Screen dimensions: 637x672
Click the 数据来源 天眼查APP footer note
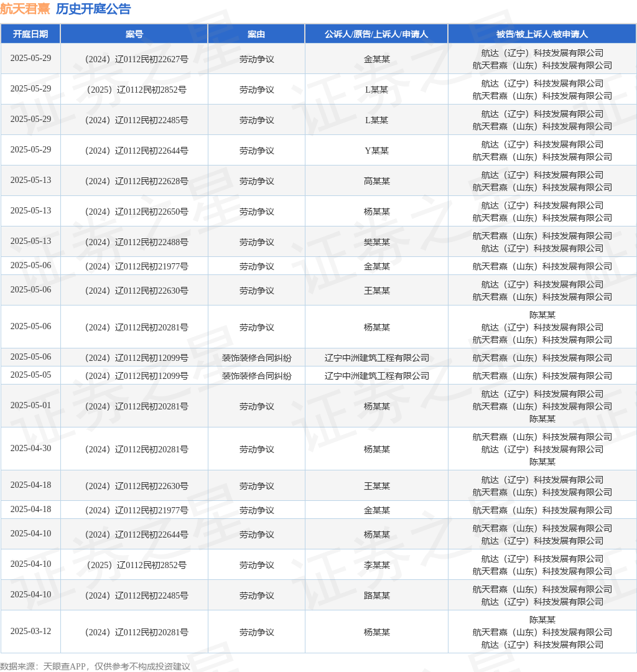tap(95, 666)
